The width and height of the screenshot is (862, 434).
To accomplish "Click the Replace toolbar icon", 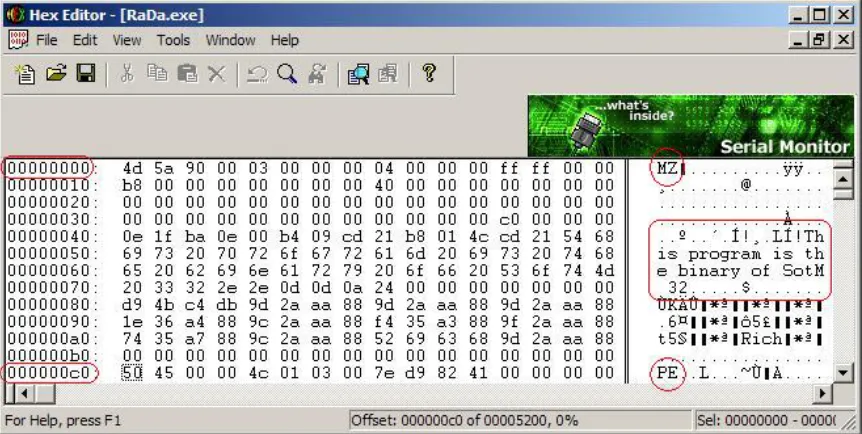I will (317, 73).
